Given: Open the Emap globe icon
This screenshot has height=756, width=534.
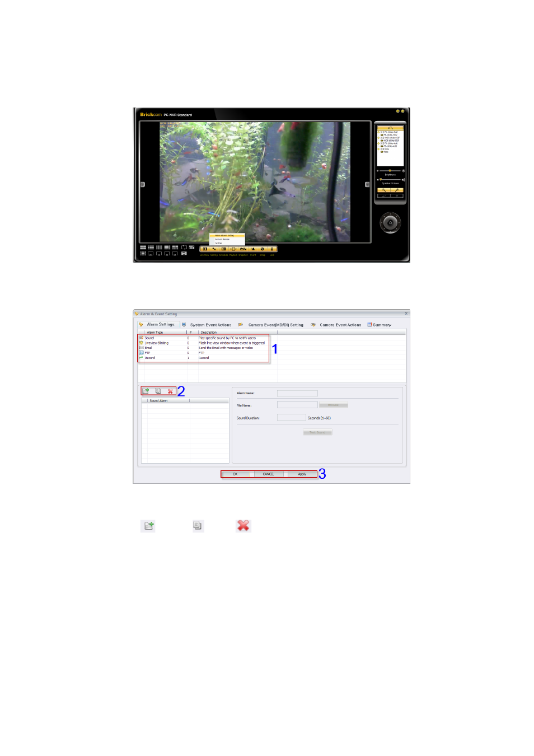Looking at the screenshot, I should (263, 249).
